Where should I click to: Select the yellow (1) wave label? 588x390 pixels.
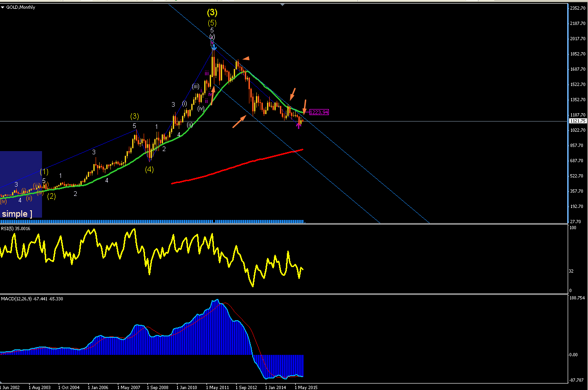[44, 172]
